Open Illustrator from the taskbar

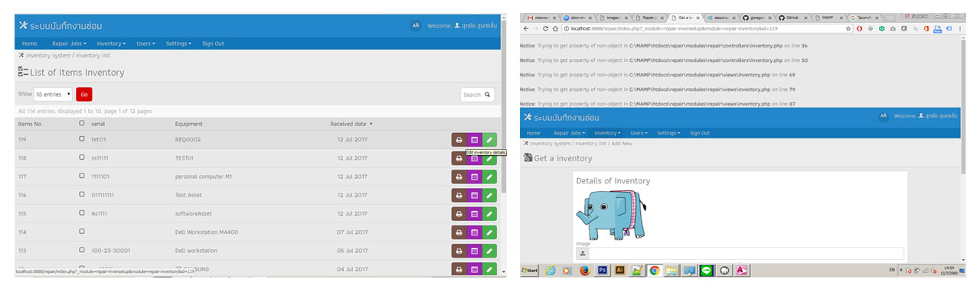[619, 270]
